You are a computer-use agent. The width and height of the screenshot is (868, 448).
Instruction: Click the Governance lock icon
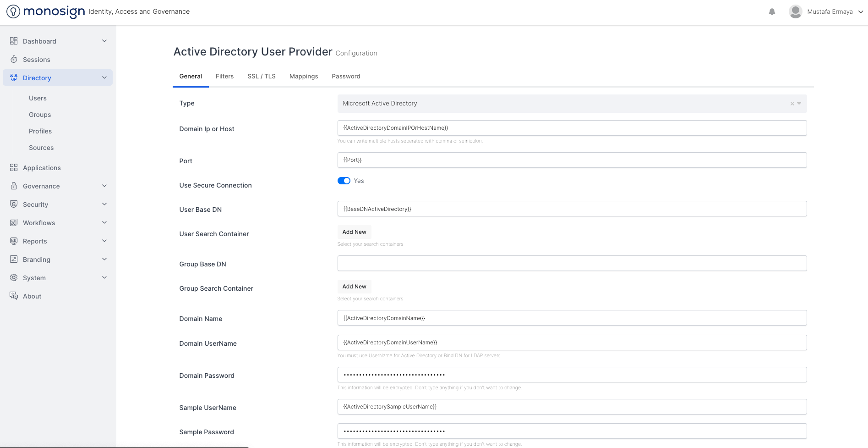(x=14, y=186)
